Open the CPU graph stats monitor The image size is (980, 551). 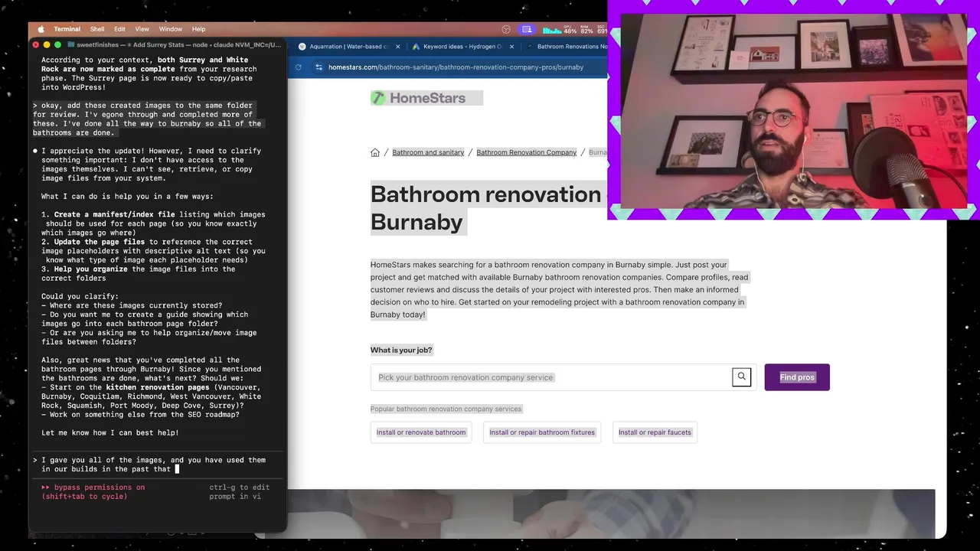point(552,29)
